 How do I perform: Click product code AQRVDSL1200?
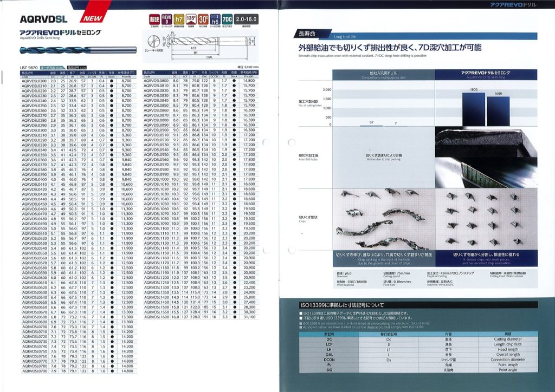156,278
